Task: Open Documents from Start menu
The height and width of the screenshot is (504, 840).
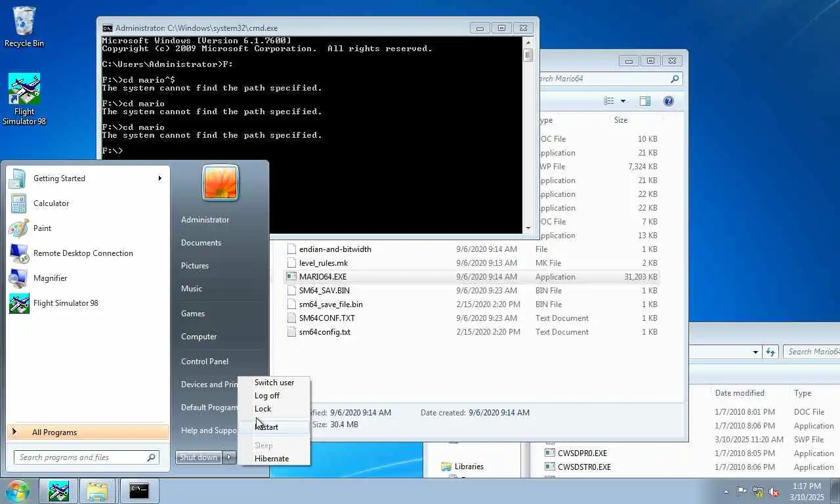Action: coord(201,243)
